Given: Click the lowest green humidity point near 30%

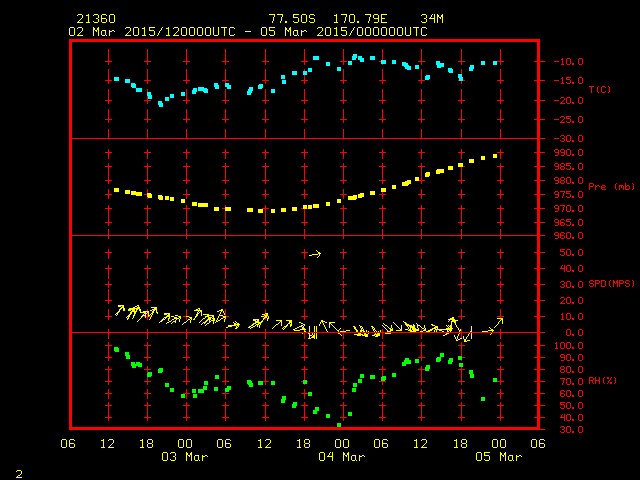Looking at the screenshot, I should coord(339,425).
